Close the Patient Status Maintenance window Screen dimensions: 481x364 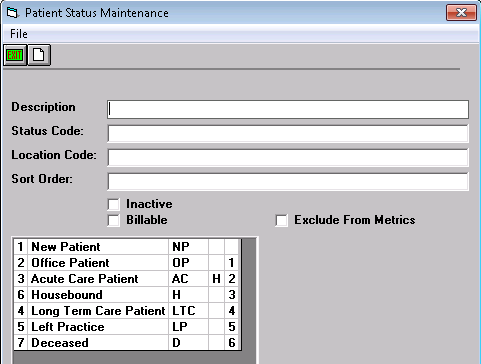(x=461, y=13)
